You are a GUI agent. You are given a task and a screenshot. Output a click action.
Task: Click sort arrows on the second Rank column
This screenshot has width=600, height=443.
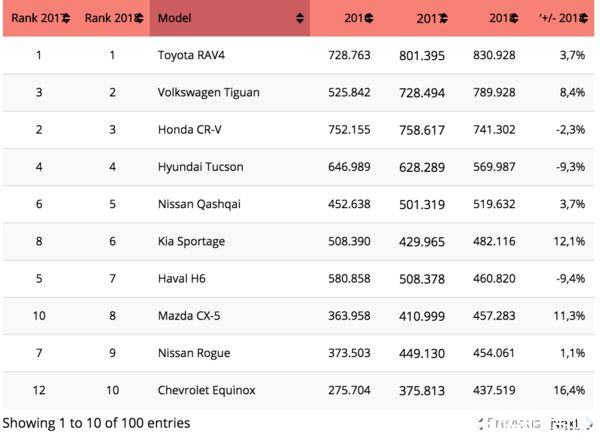click(138, 18)
